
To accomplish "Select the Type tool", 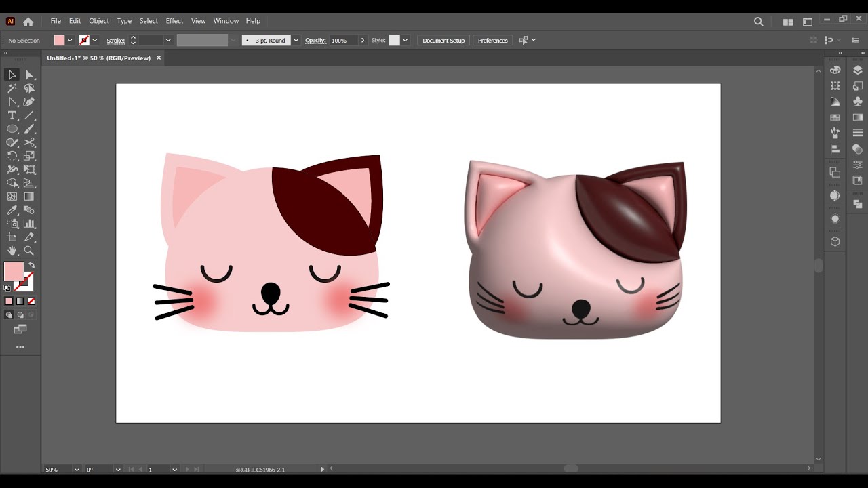I will tap(12, 115).
